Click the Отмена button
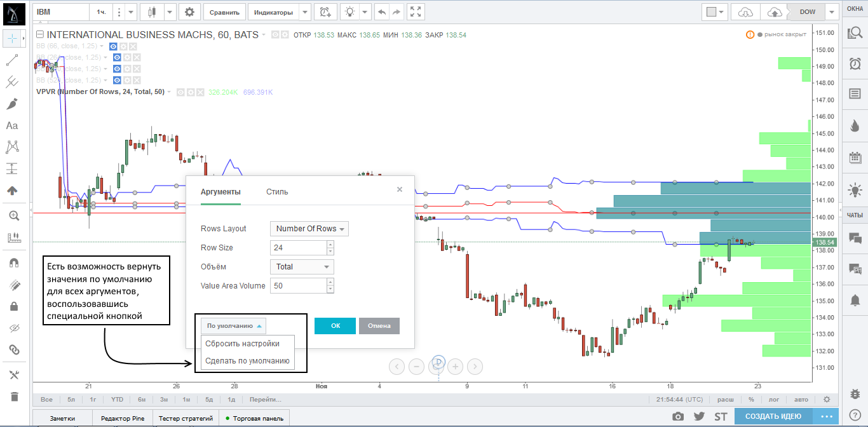The height and width of the screenshot is (427, 868). 379,326
